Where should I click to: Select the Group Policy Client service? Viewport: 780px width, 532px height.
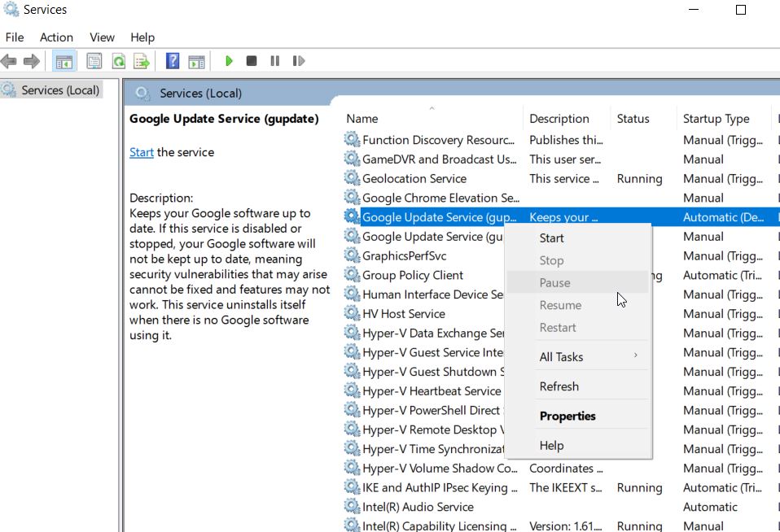pos(412,276)
